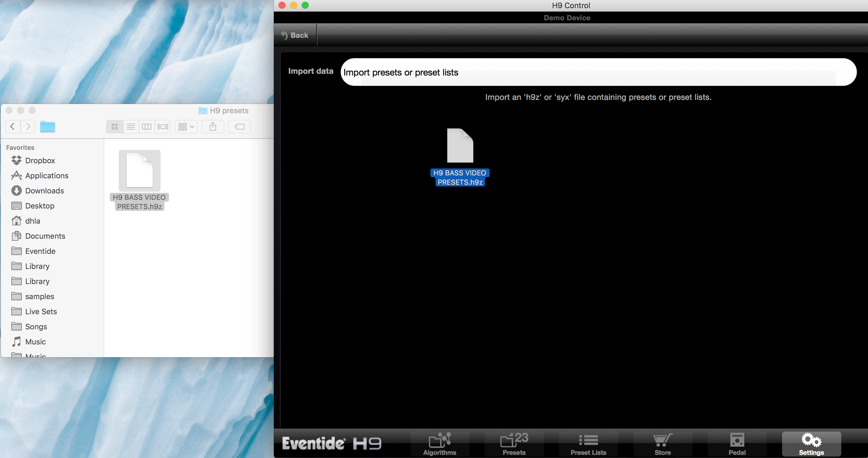Image resolution: width=868 pixels, height=458 pixels.
Task: Open Downloads in Finder sidebar
Action: (x=44, y=191)
